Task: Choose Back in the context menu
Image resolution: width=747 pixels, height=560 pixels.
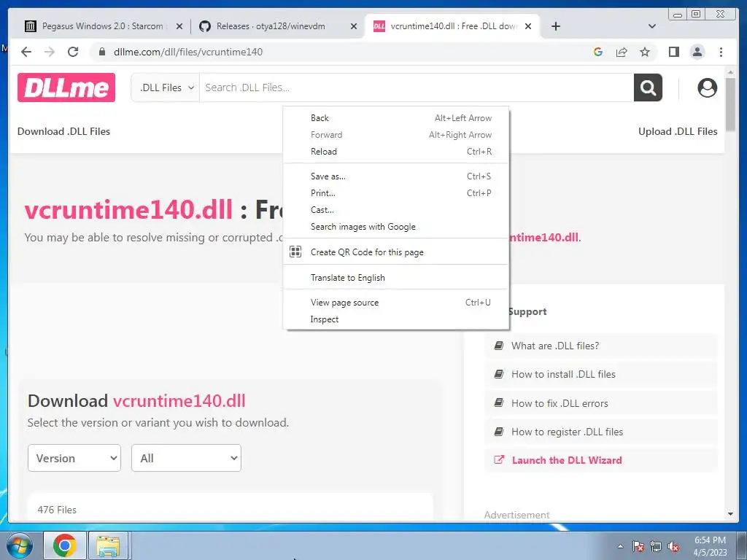Action: coord(396,118)
